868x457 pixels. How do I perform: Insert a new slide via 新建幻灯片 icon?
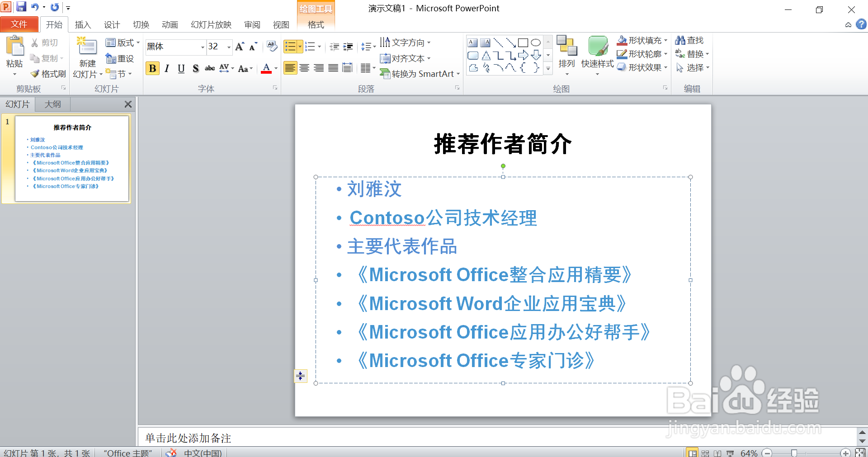pyautogui.click(x=87, y=47)
